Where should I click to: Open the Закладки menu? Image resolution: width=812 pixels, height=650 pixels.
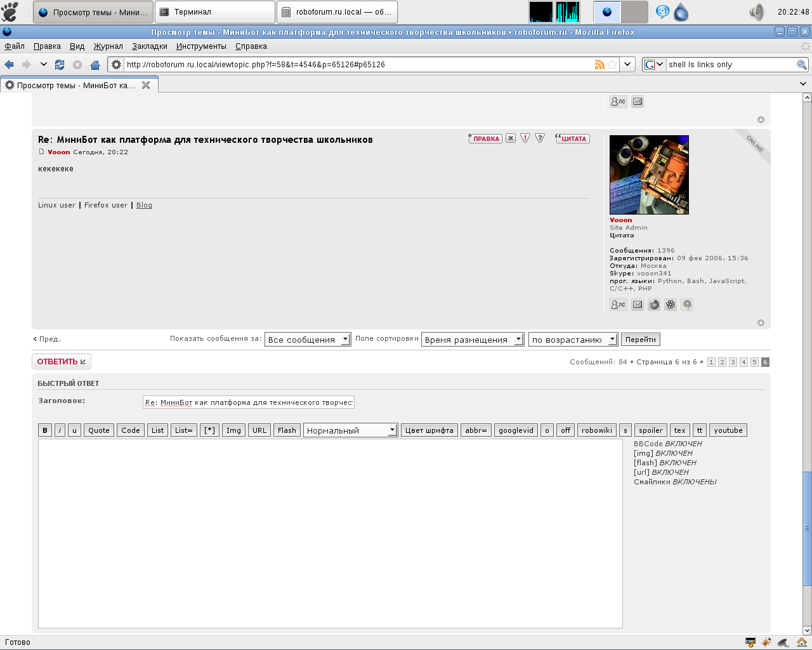point(150,46)
